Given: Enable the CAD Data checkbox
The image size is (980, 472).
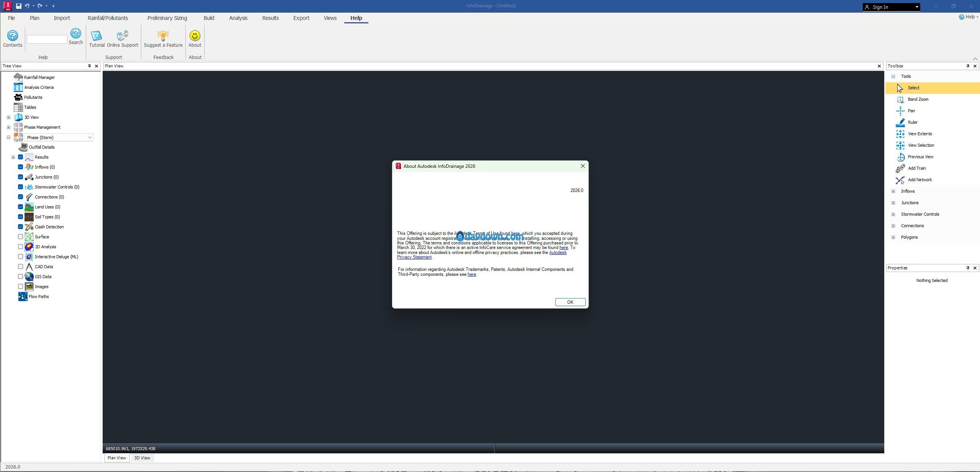Looking at the screenshot, I should [21, 267].
